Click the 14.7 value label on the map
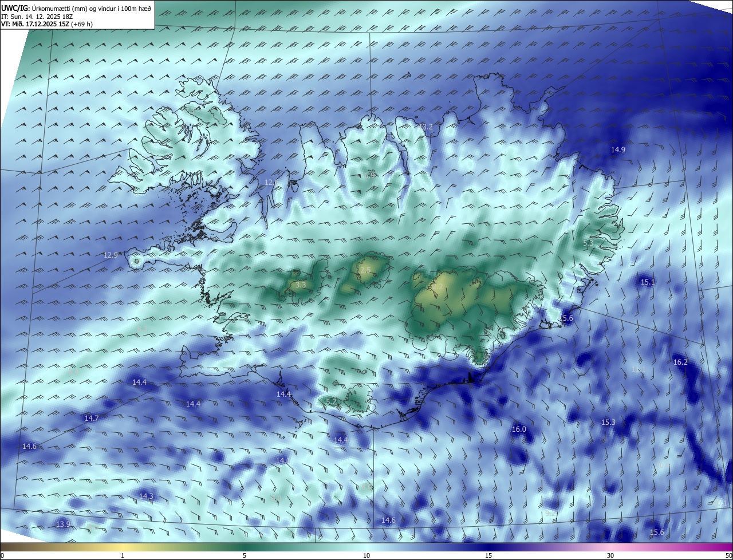This screenshot has width=733, height=560. click(x=92, y=418)
